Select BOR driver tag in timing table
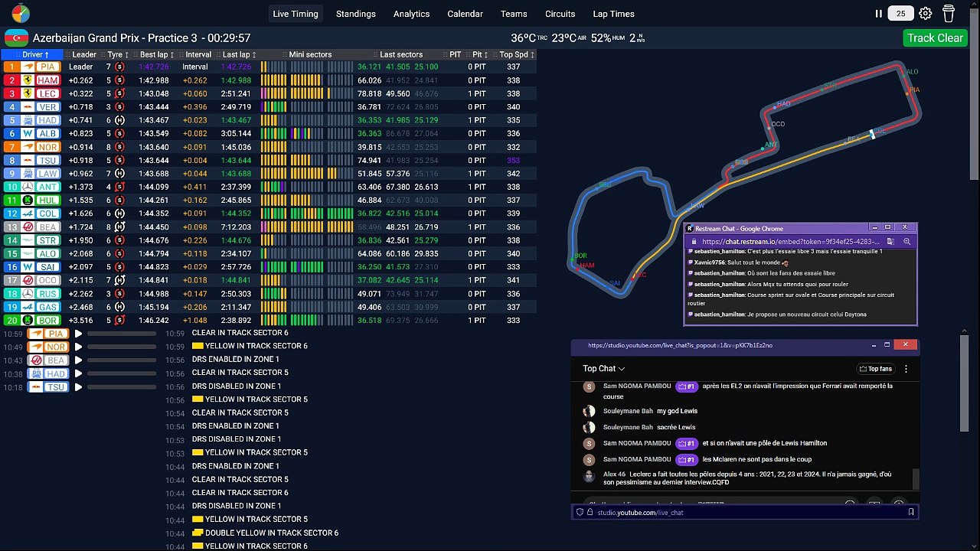 (x=47, y=320)
